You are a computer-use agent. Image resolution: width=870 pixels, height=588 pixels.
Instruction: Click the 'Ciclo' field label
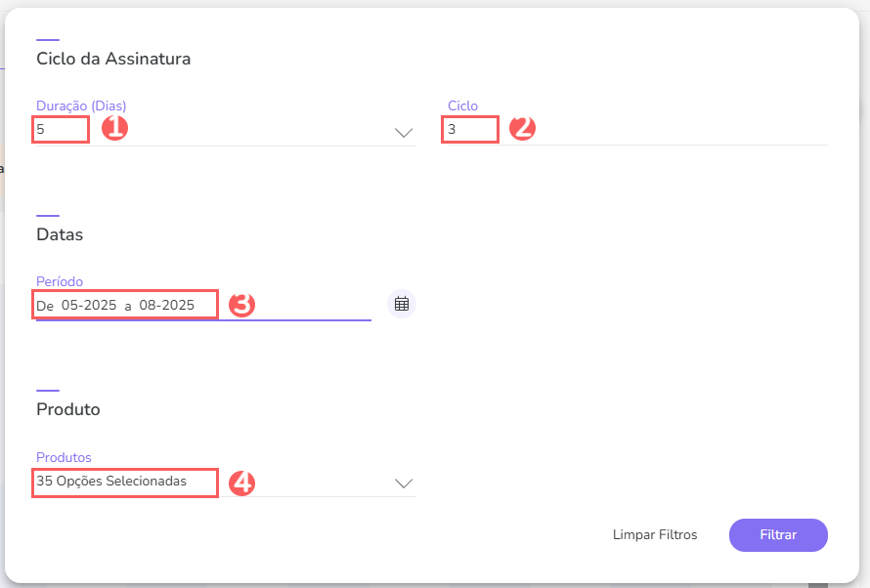click(x=462, y=105)
